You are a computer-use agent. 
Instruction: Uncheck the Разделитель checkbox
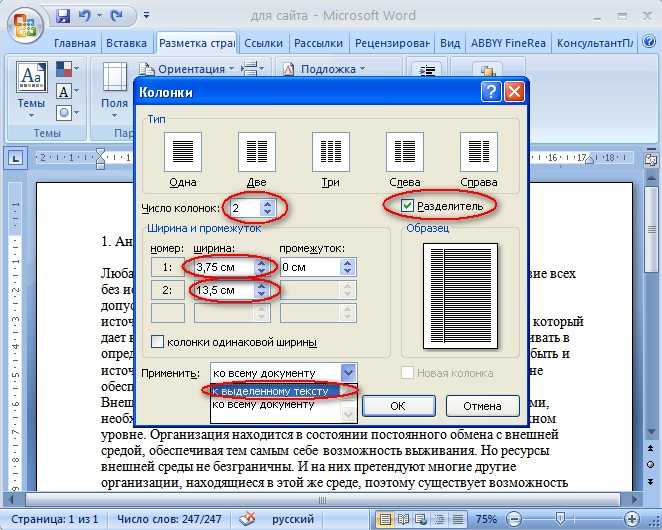pos(407,206)
